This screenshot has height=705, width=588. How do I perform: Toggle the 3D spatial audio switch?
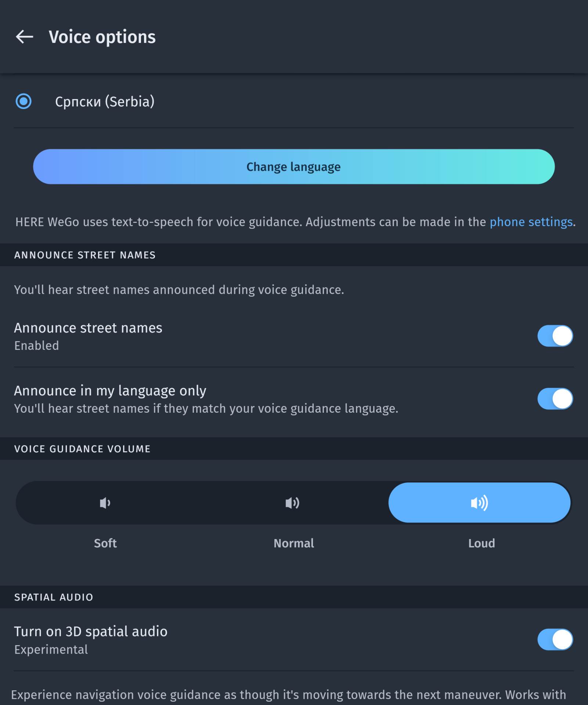coord(555,639)
